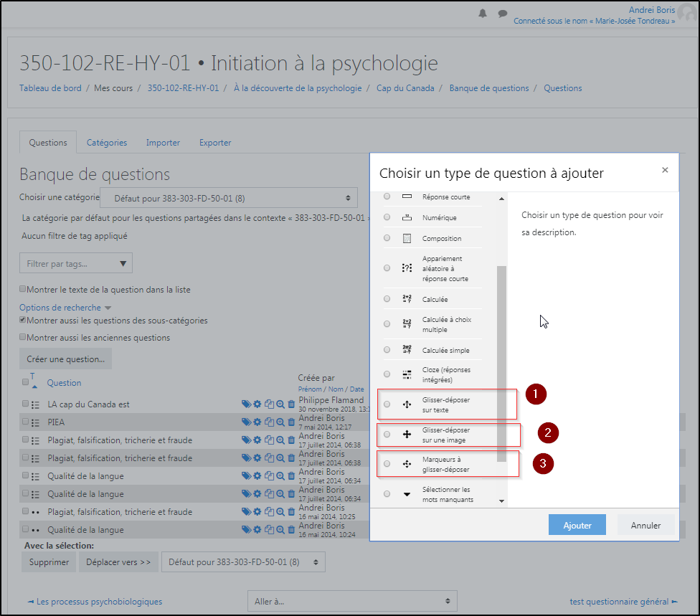The width and height of the screenshot is (700, 616).
Task: Open the Choisir une catégorie dropdown
Action: tap(229, 198)
